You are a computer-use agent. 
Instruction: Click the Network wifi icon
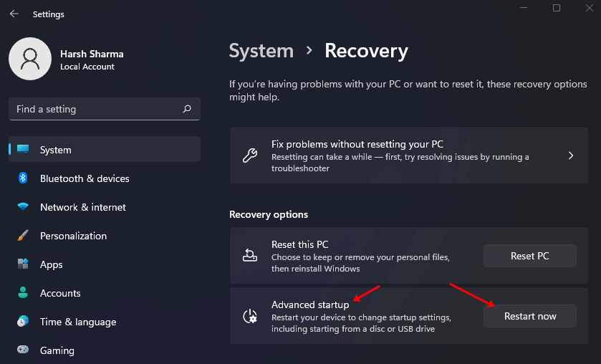click(x=23, y=207)
